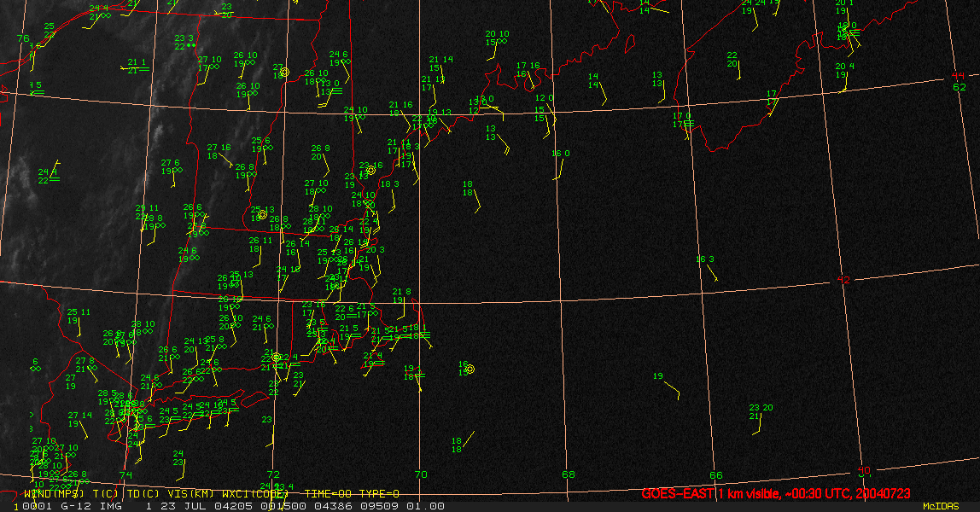
Task: Click the calm-wind circle at station '16 / 15'
Action: [470, 369]
